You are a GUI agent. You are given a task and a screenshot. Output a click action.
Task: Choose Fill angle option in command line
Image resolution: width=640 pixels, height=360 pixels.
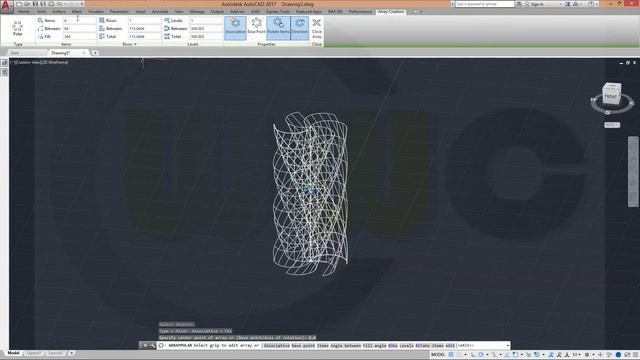375,346
